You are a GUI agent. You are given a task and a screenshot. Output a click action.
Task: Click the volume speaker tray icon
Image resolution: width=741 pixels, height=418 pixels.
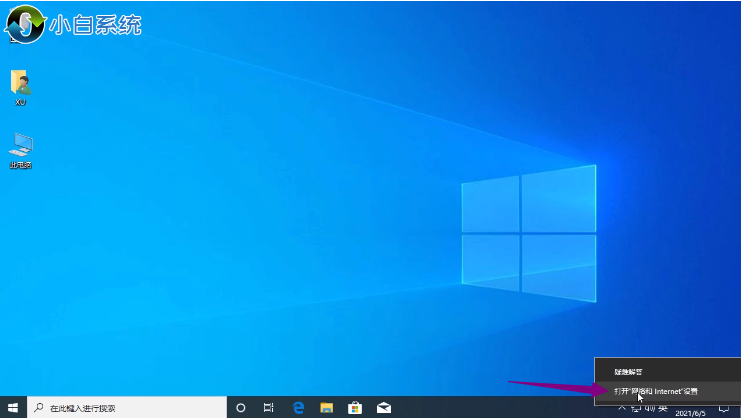click(650, 408)
